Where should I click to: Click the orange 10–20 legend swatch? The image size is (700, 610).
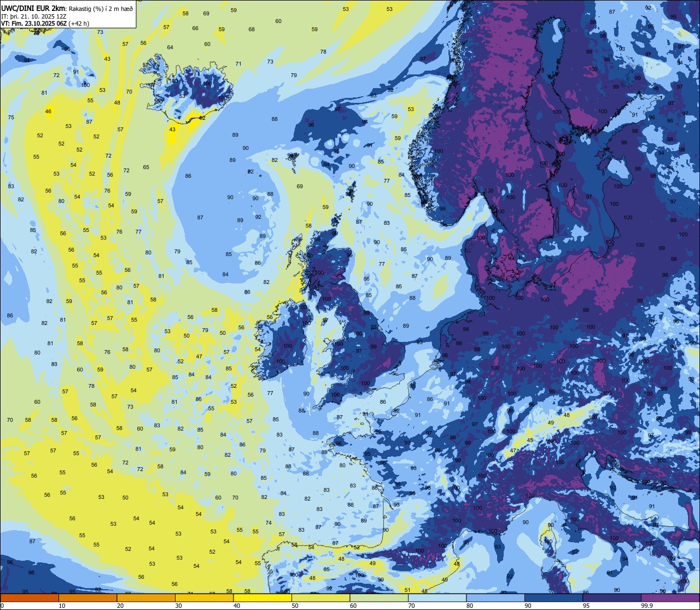87,597
